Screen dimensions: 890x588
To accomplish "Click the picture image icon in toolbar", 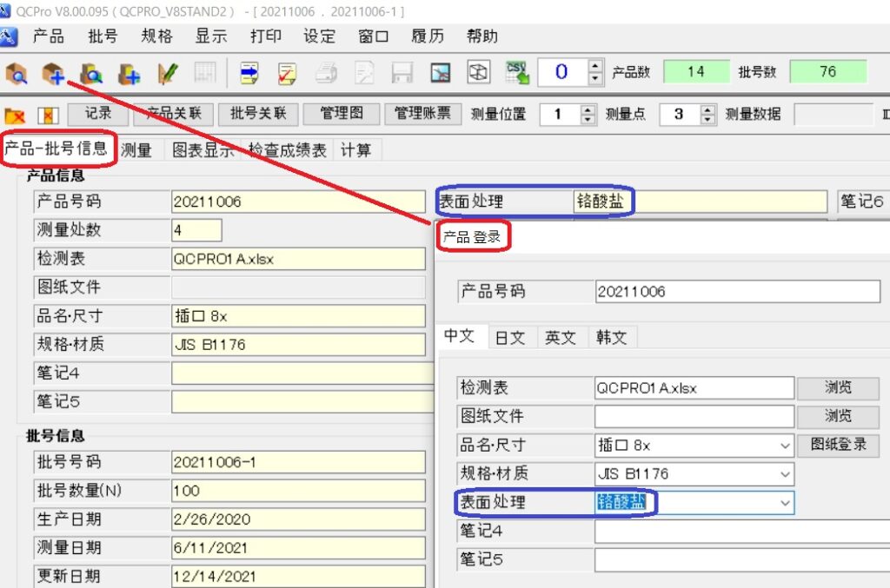I will point(441,73).
